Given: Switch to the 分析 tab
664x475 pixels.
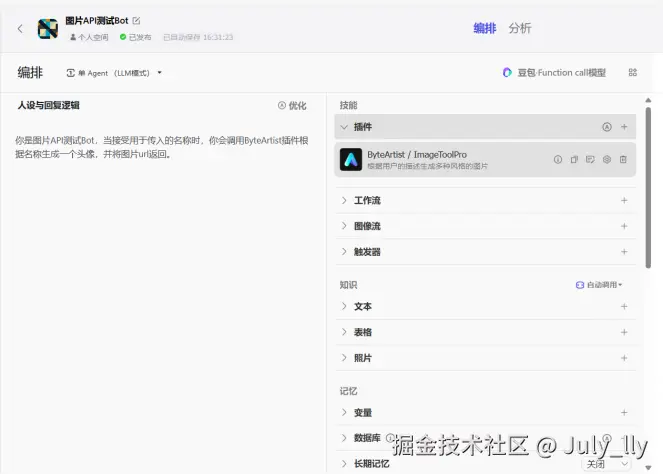Looking at the screenshot, I should pos(520,28).
